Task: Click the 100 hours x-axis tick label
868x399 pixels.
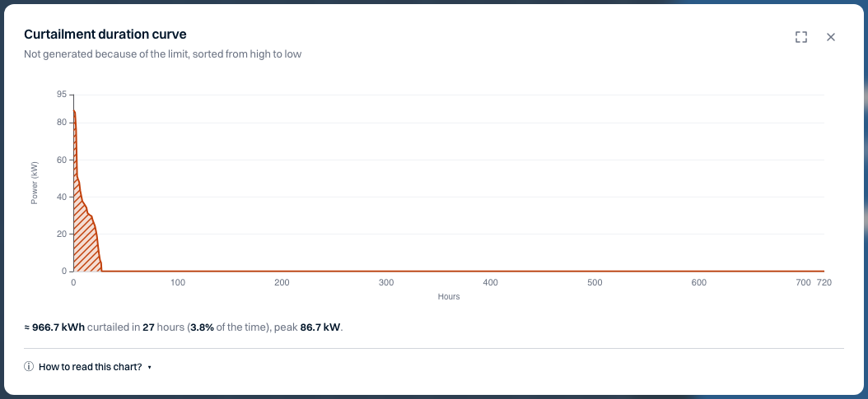Action: [178, 282]
